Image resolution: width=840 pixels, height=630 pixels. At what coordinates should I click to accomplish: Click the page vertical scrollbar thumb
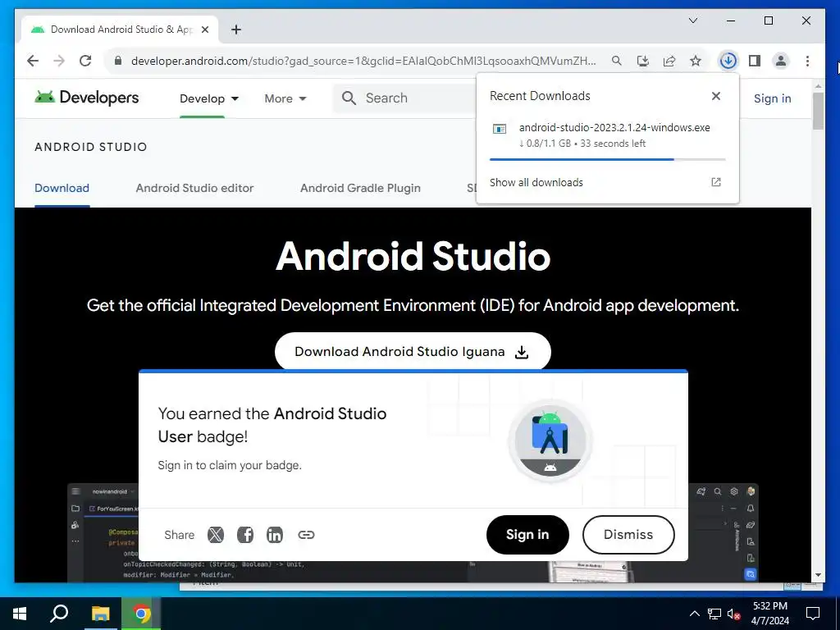pyautogui.click(x=818, y=111)
